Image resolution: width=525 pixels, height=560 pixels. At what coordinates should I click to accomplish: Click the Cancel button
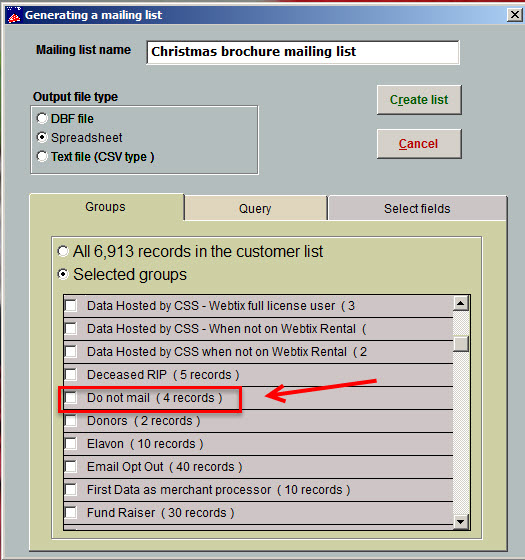[419, 144]
